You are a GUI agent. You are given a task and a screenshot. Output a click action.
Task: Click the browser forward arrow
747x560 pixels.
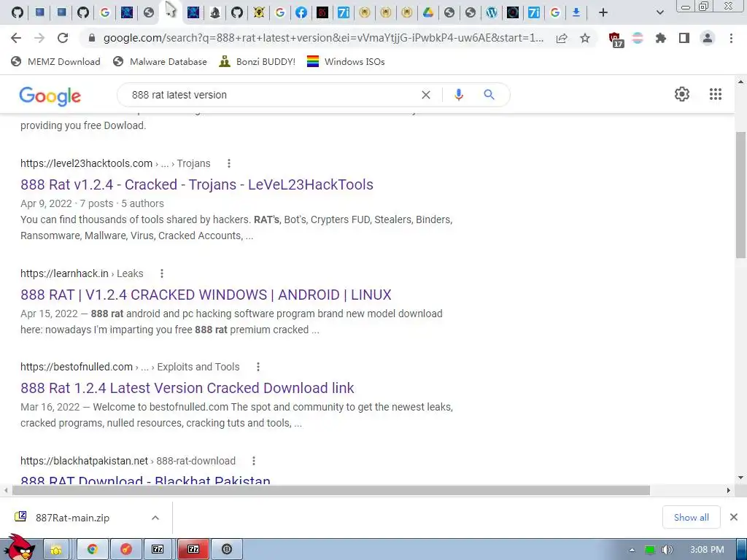(39, 38)
